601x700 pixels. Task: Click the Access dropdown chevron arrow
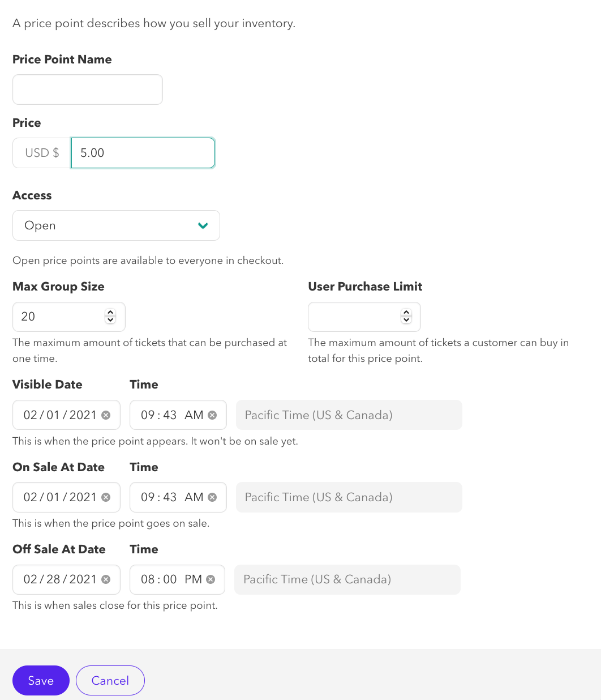[203, 225]
